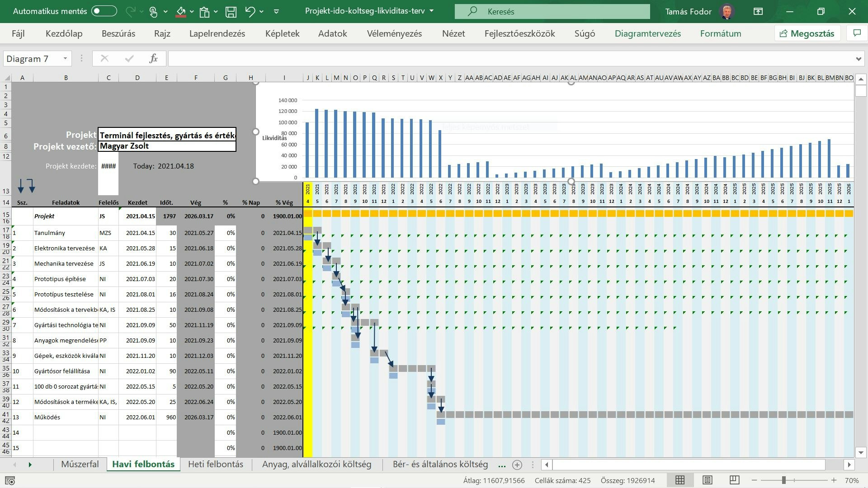
Task: Click the undo arrow icon
Action: [250, 11]
